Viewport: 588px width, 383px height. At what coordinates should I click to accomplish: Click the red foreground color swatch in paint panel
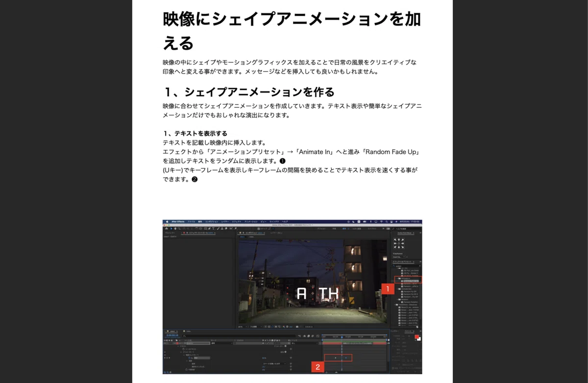click(416, 337)
